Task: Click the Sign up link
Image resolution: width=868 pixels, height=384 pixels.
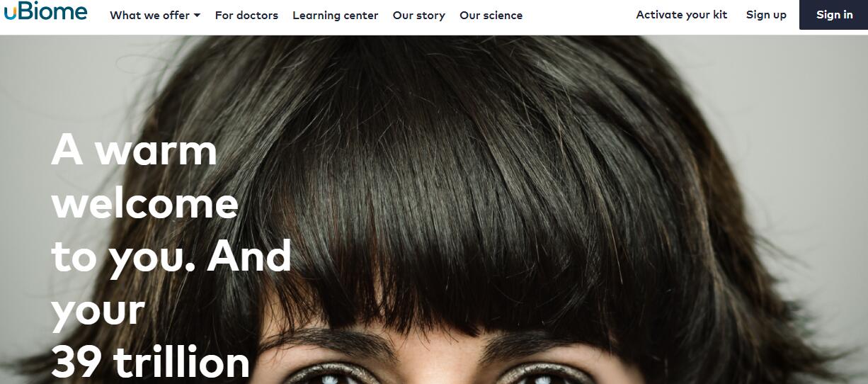Action: coord(766,14)
